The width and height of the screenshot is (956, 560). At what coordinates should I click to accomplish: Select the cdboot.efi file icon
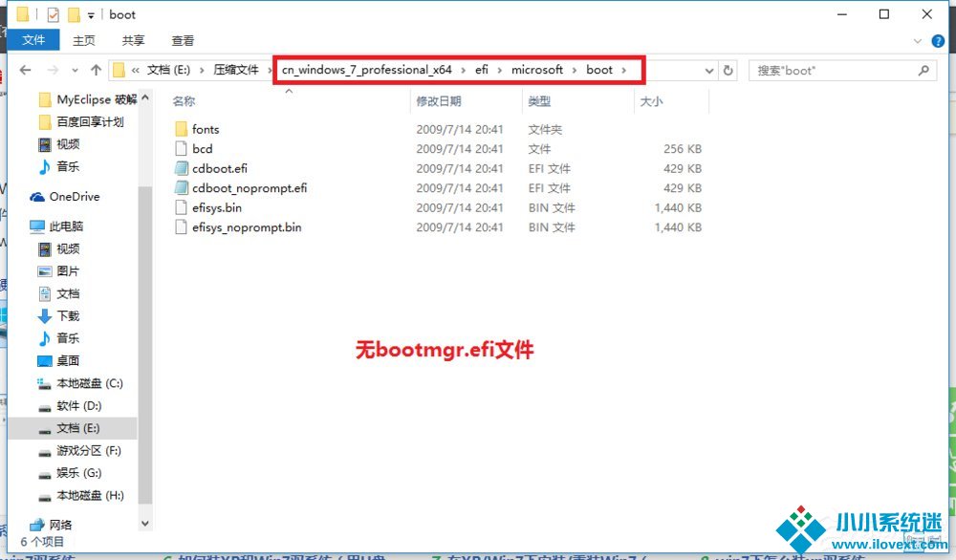click(x=181, y=168)
